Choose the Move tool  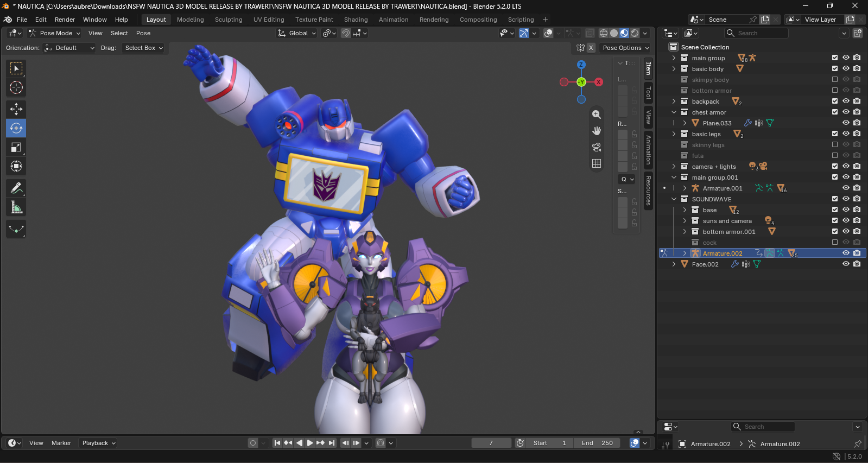pos(16,109)
